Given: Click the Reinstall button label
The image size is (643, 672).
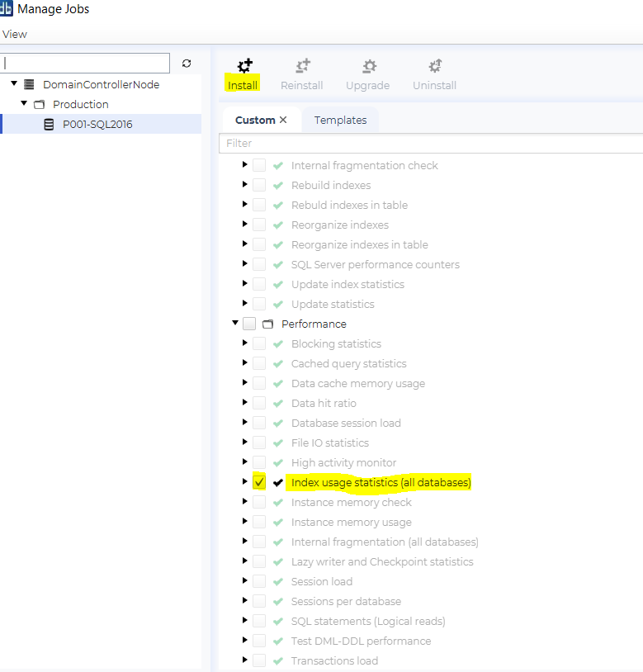Looking at the screenshot, I should tap(302, 85).
